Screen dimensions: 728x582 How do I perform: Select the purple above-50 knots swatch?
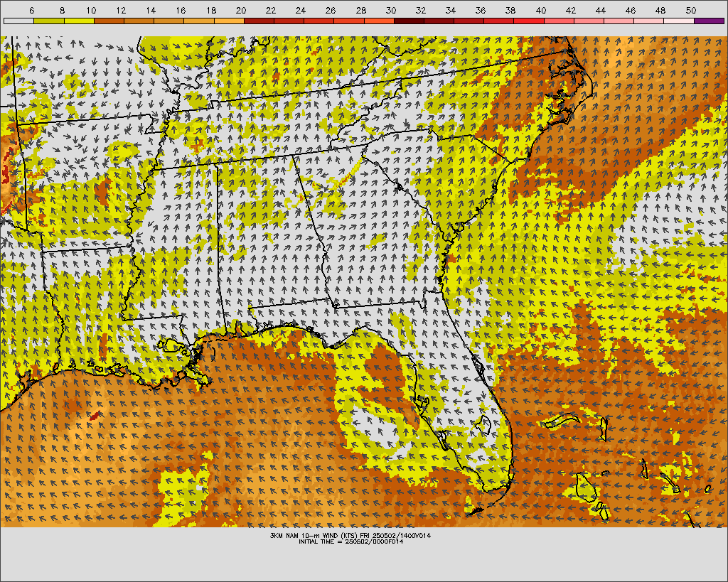pyautogui.click(x=710, y=21)
